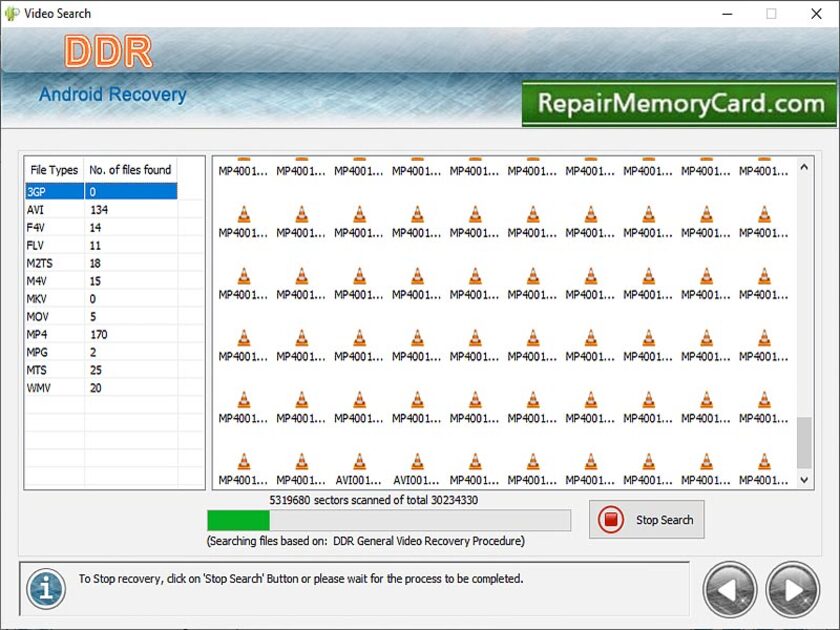Click the F4V count value 14
This screenshot has width=840, height=630.
[95, 228]
